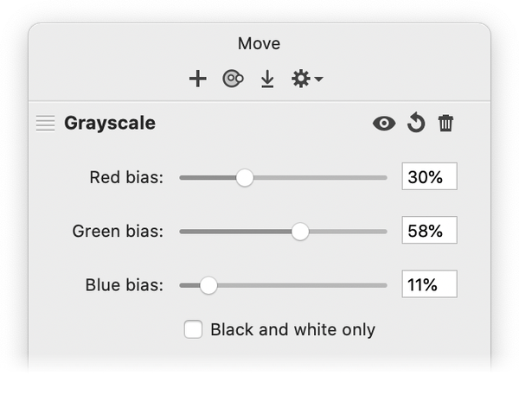Click the plus icon to add effect
Image resolution: width=519 pixels, height=420 pixels.
point(198,80)
